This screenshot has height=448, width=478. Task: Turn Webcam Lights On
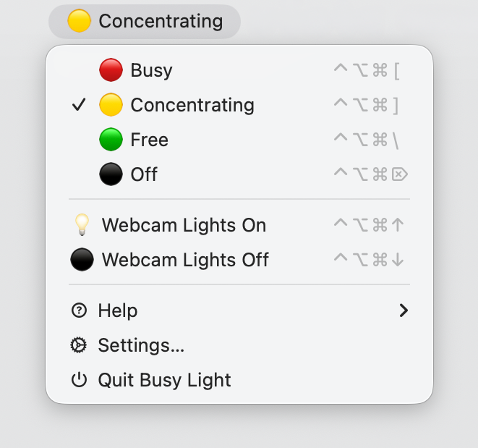[184, 225]
